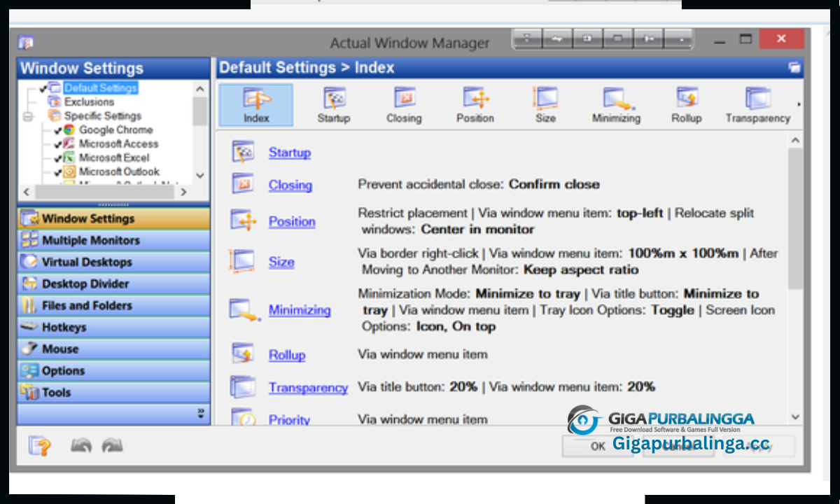This screenshot has width=840, height=504.
Task: Select Microsoft Excel in the tree
Action: coord(114,158)
